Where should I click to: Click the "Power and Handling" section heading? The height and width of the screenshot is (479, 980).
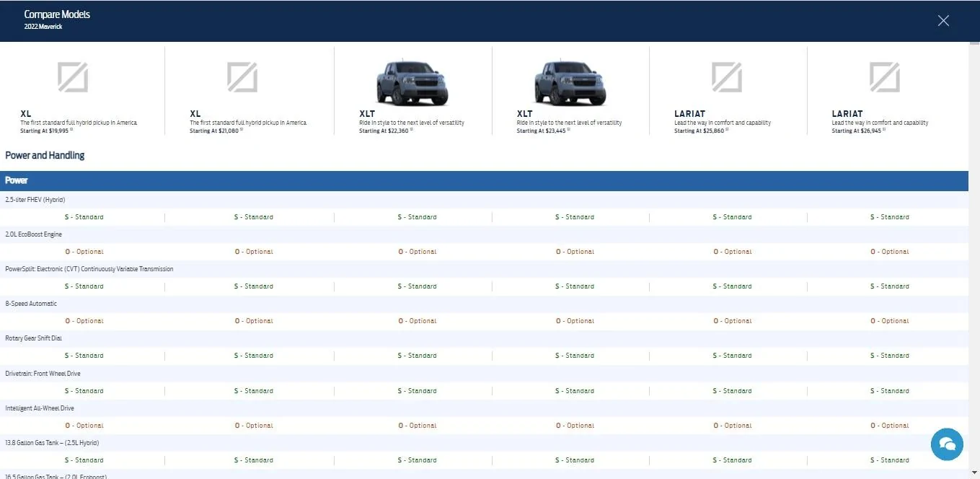click(45, 155)
